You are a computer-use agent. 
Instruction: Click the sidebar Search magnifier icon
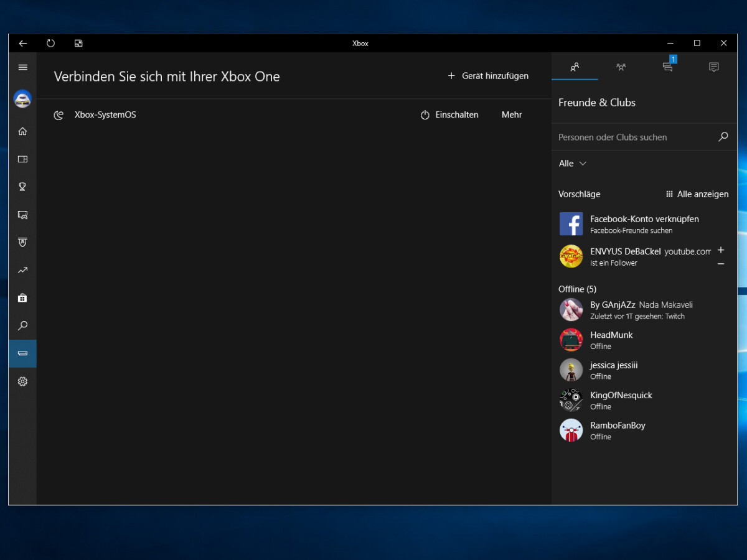coord(23,325)
